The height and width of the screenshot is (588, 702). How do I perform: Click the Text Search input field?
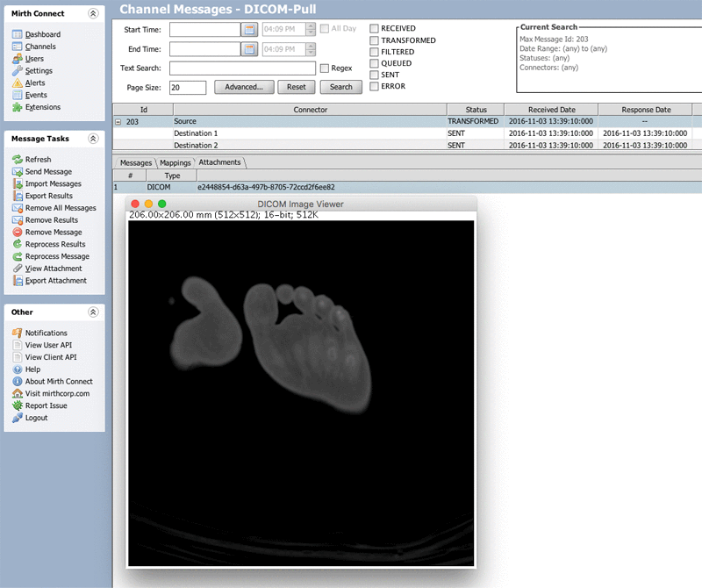(242, 68)
